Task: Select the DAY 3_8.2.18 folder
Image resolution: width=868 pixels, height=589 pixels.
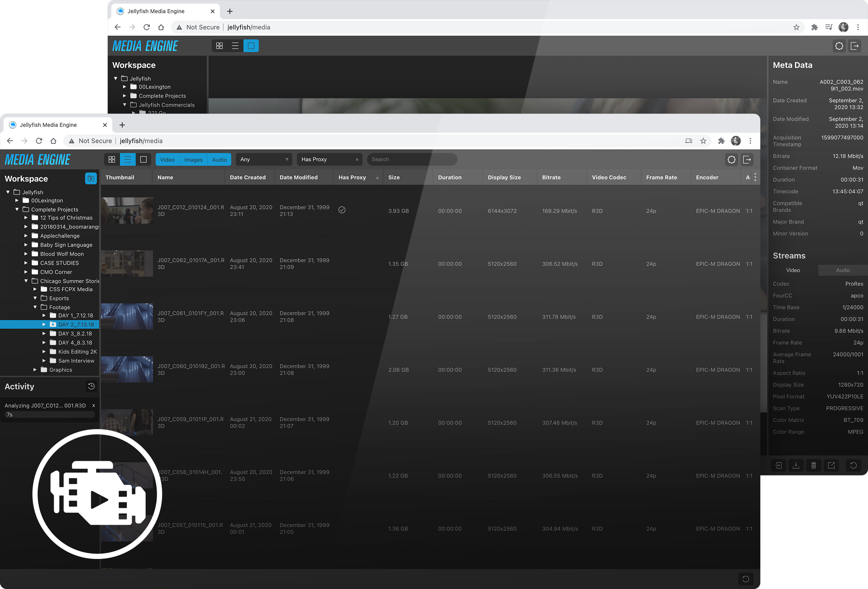Action: [x=75, y=334]
